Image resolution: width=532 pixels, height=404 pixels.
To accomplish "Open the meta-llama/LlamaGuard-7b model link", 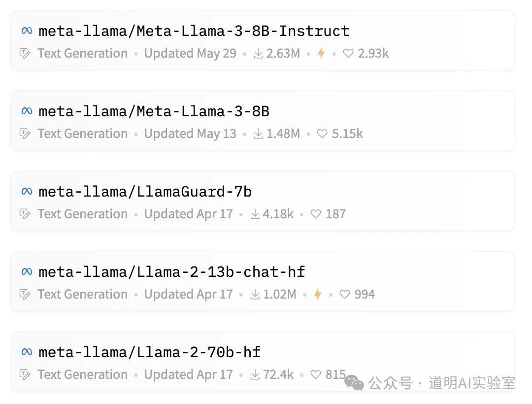I will [145, 192].
